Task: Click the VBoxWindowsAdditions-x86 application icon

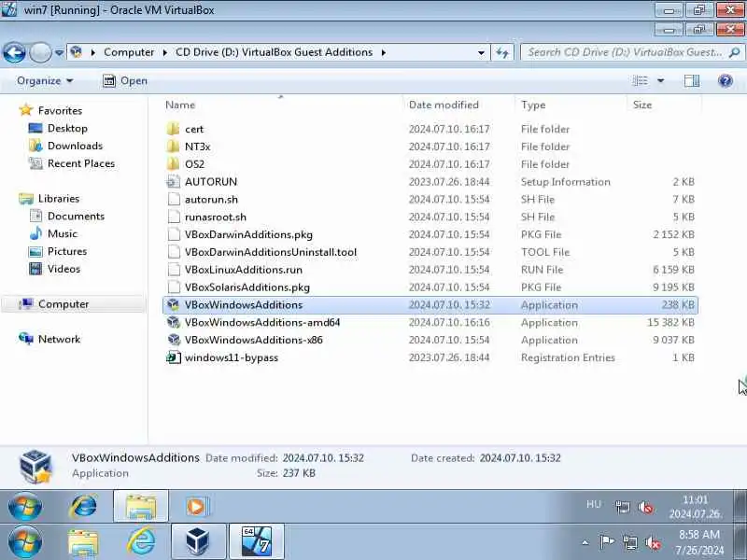Action: click(x=174, y=340)
